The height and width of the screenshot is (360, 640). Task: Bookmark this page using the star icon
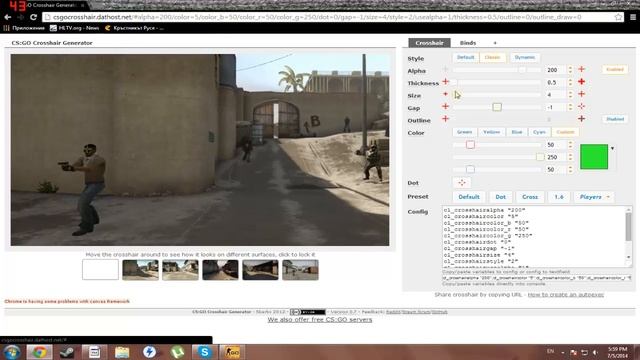(x=618, y=17)
